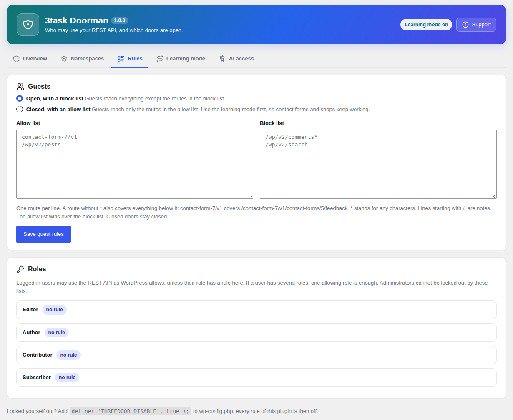
Task: Open the Overview tab
Action: pyautogui.click(x=30, y=59)
